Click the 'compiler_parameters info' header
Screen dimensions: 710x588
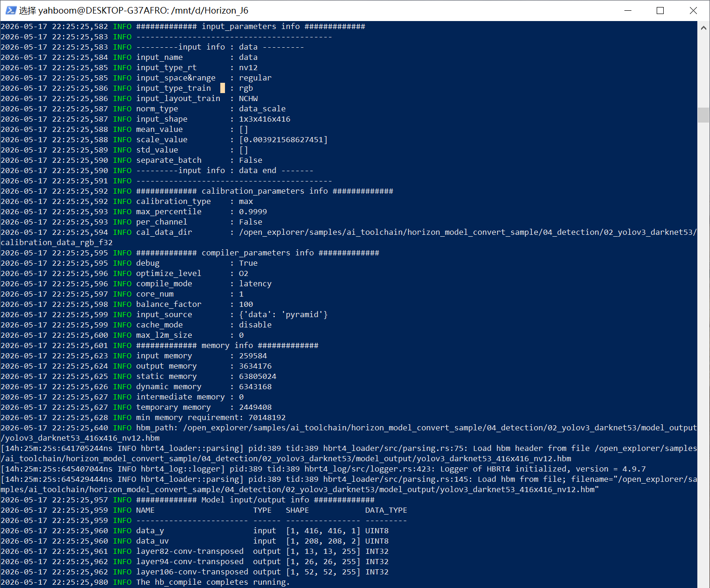(258, 253)
